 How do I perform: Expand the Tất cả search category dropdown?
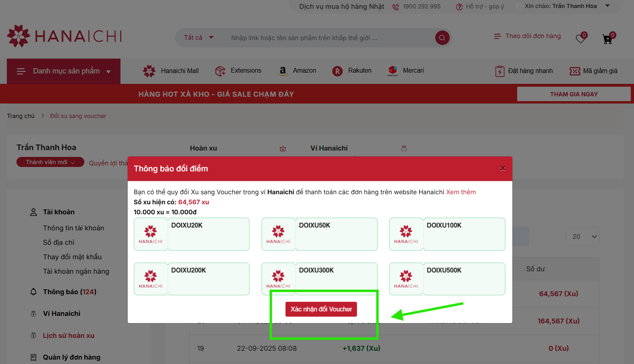tap(199, 38)
